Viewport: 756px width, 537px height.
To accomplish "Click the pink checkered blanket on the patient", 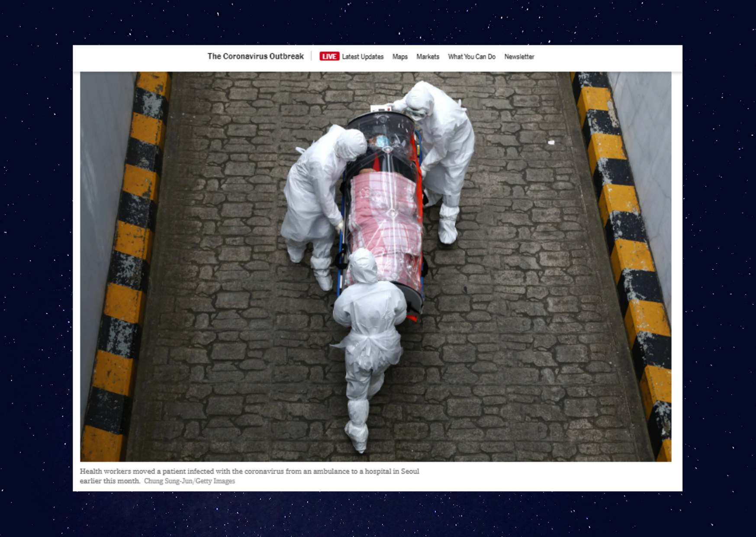I will coord(385,217).
